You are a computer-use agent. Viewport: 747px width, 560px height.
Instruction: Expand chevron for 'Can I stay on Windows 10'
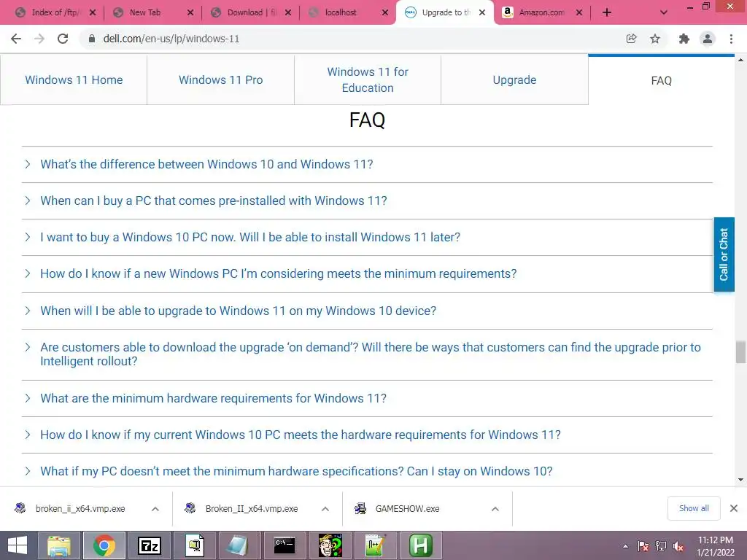pos(28,471)
